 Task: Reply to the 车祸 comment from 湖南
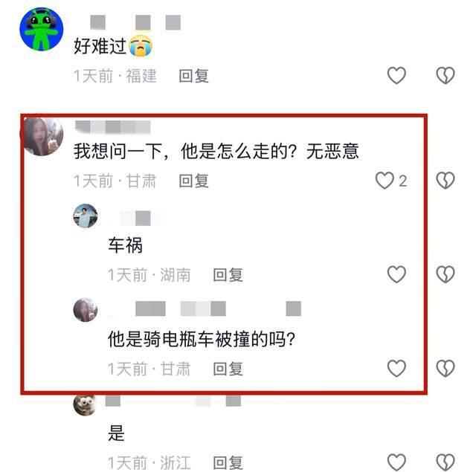(228, 275)
